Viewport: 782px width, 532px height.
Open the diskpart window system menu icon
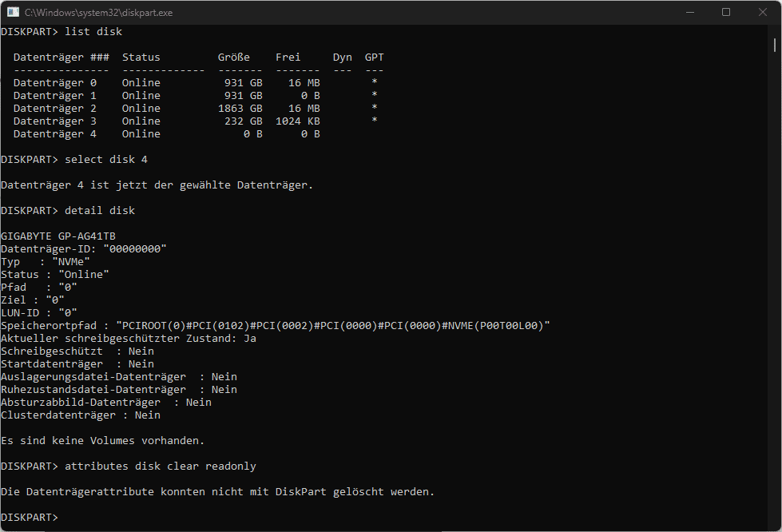point(13,12)
